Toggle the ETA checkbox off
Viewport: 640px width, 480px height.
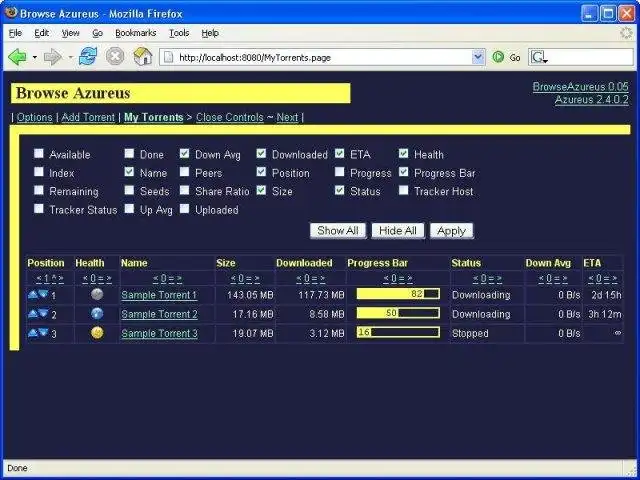[340, 153]
